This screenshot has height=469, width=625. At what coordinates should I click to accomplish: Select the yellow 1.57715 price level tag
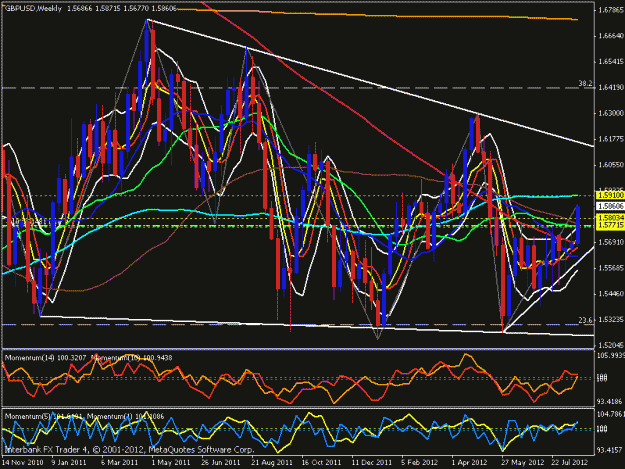[610, 225]
